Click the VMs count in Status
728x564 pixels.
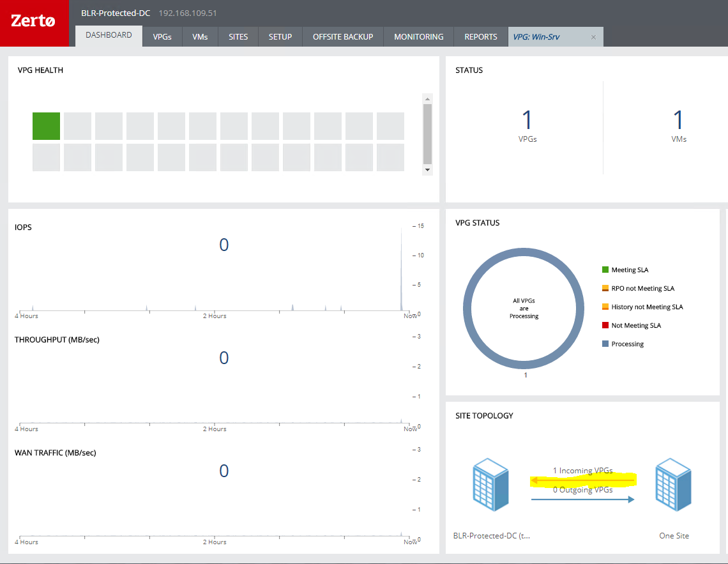679,120
